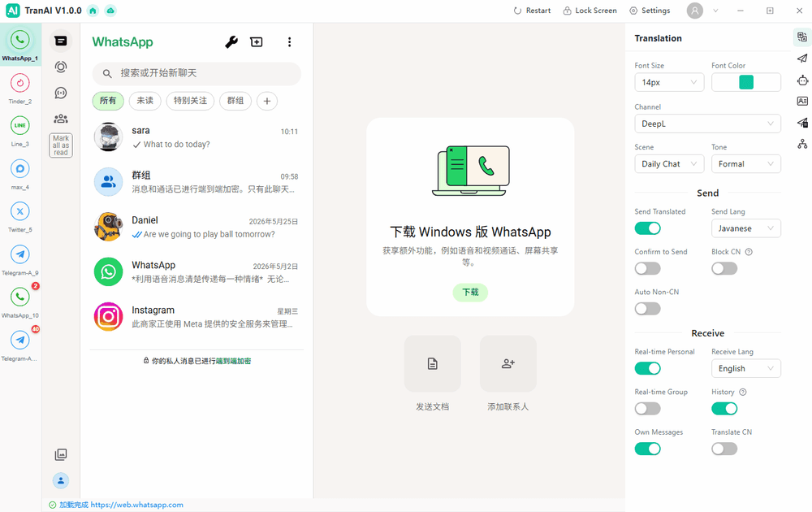The image size is (812, 512).
Task: Enable Confirm to Send switch
Action: (x=647, y=268)
